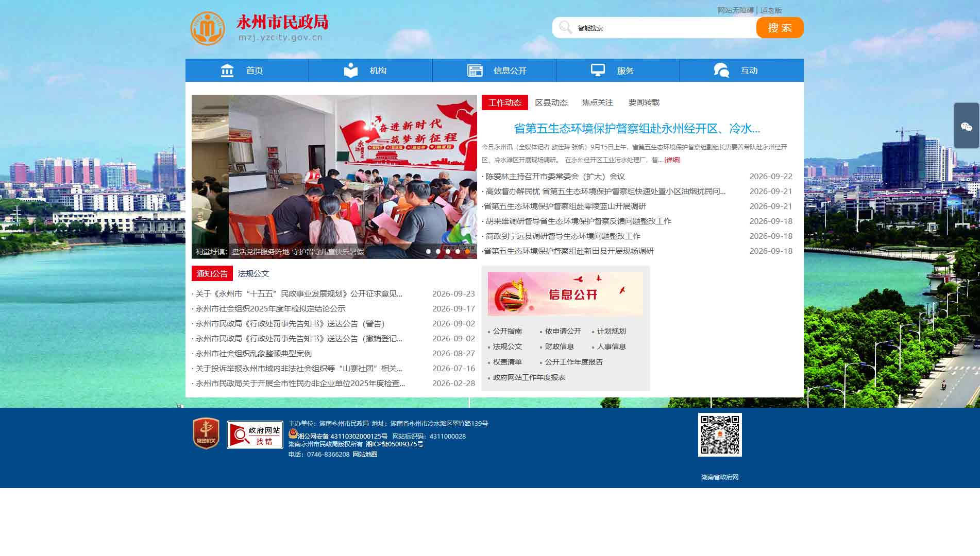Select the 通知公告 tab
This screenshot has height=556, width=980.
(x=212, y=273)
